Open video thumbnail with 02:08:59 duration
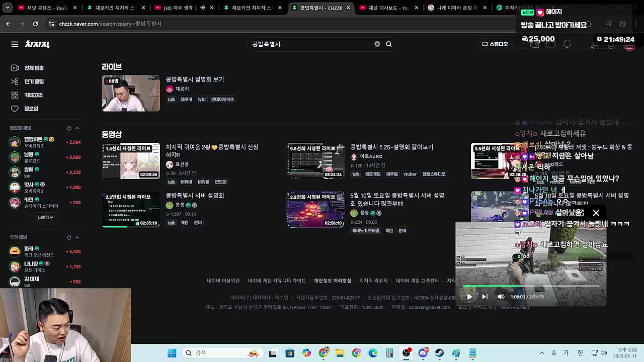Viewport: 644px width, 362px height. [x=131, y=161]
